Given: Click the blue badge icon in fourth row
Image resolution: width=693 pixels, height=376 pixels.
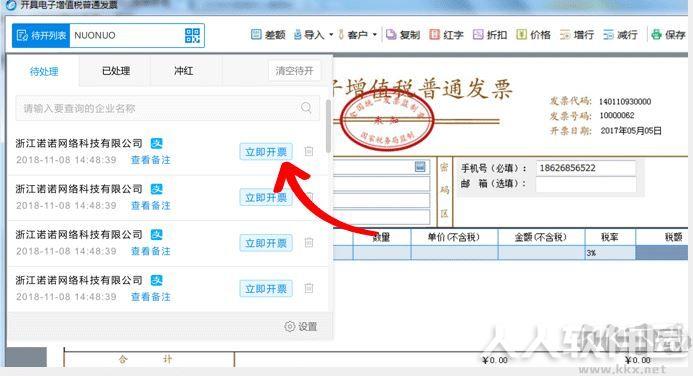Looking at the screenshot, I should [x=156, y=280].
